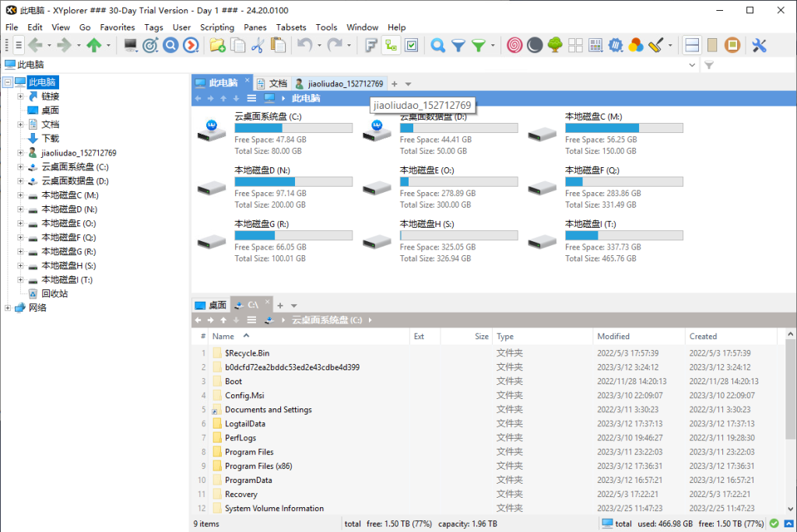Screen dimensions: 797x532
Task: Toggle the checkbox selection toolbar button
Action: point(412,46)
